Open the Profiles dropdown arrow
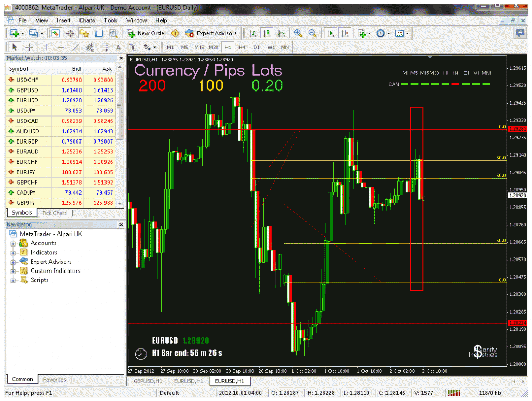532x401 pixels. (42, 34)
